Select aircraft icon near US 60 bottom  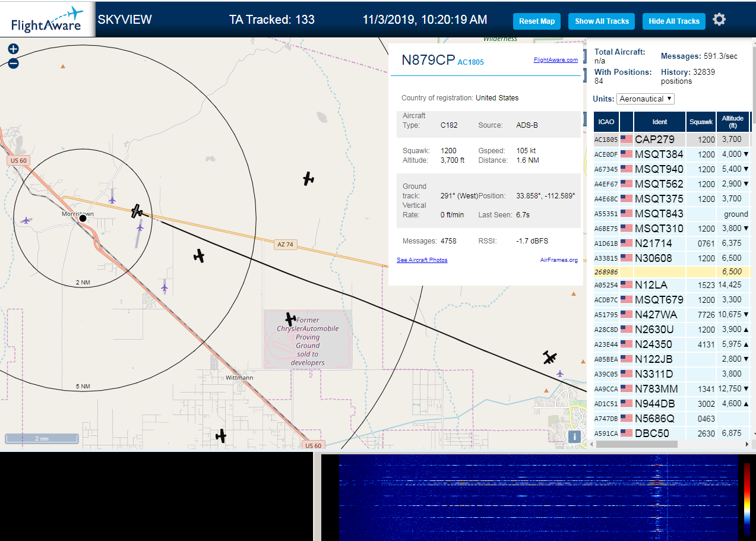click(221, 436)
